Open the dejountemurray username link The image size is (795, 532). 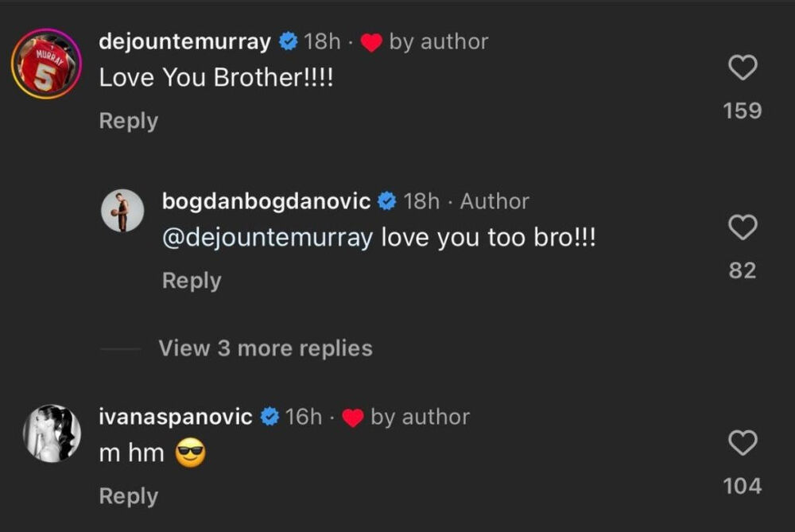184,41
